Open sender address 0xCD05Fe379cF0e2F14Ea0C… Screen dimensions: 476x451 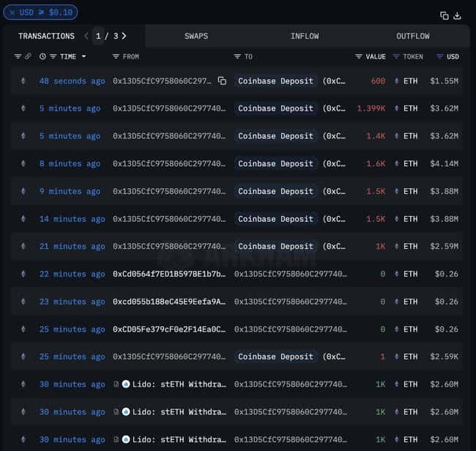click(x=169, y=329)
